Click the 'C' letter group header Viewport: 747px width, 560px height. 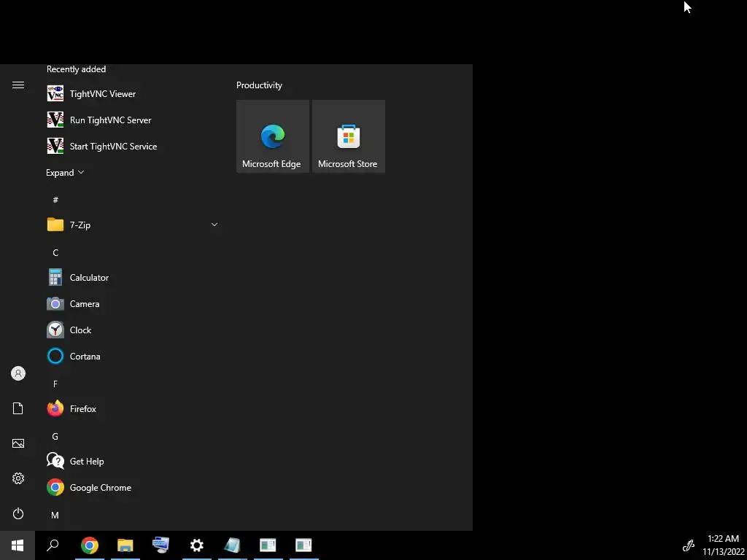coord(55,253)
